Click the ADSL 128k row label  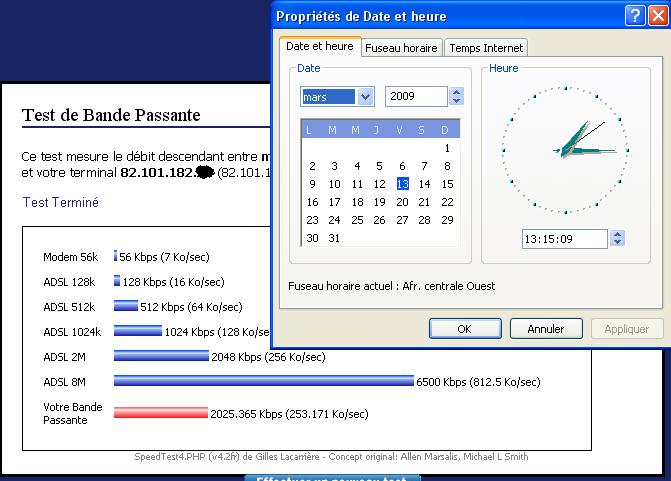pos(69,282)
